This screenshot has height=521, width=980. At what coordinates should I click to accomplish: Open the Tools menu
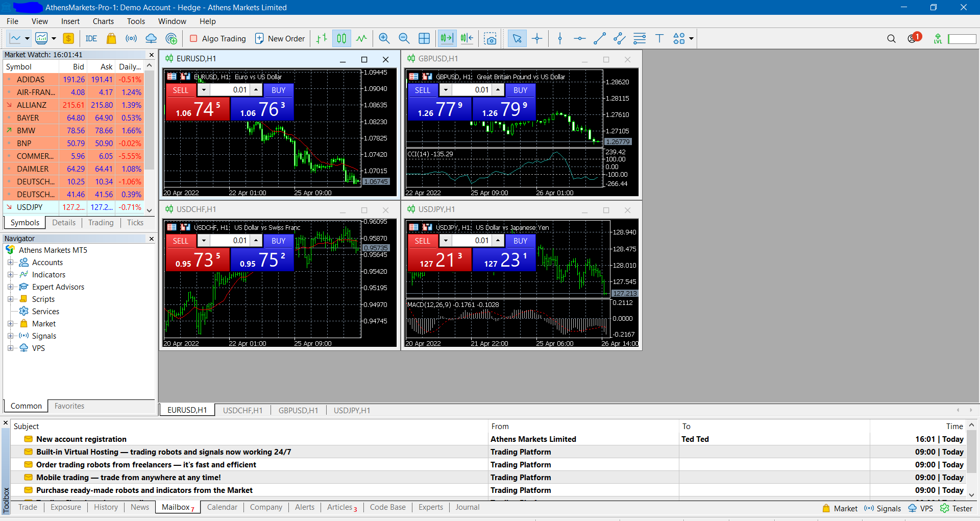pyautogui.click(x=136, y=21)
